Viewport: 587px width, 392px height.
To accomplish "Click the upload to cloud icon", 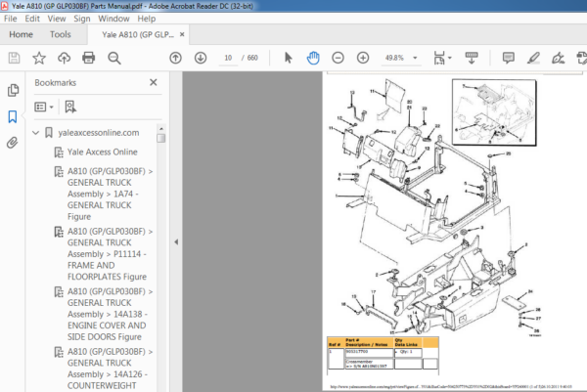I will (x=64, y=58).
